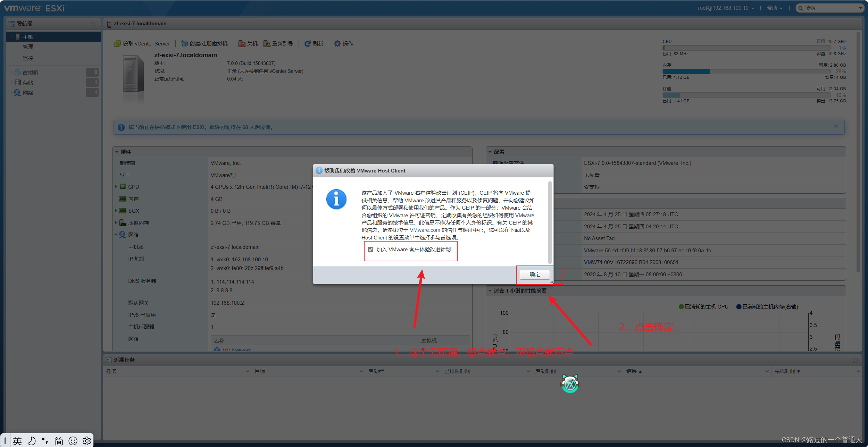Collapse the 网络 hardware row
The image size is (868, 447).
click(x=116, y=235)
